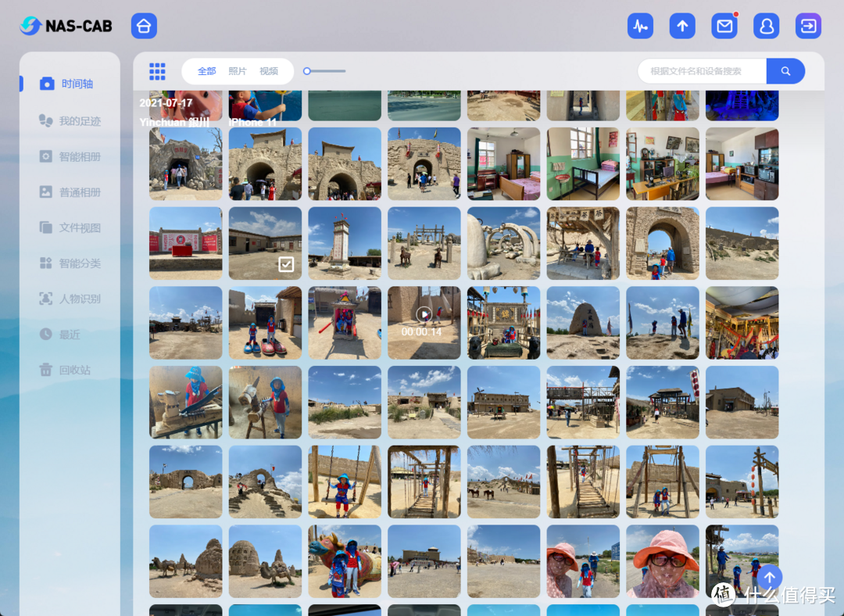This screenshot has width=844, height=616.
Task: Play the 00:00:14 video thumbnail
Action: pos(424,314)
